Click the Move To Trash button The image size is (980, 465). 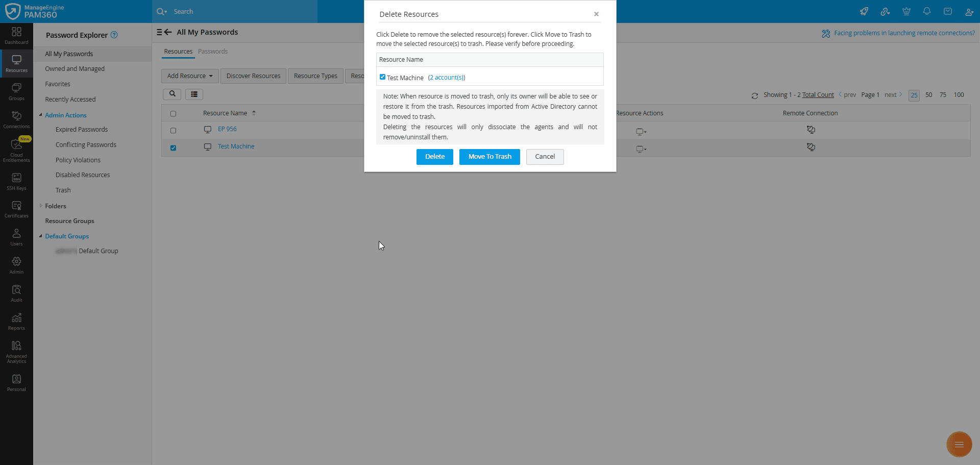(489, 157)
